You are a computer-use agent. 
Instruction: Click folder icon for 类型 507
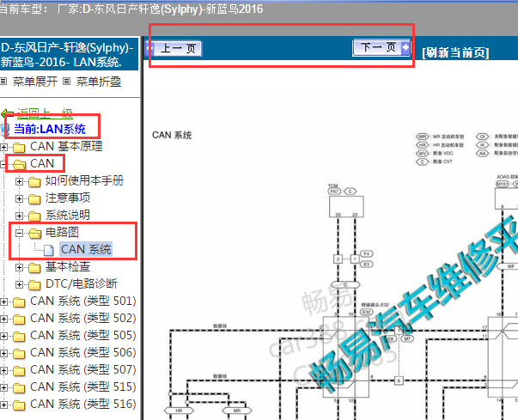pyautogui.click(x=19, y=370)
